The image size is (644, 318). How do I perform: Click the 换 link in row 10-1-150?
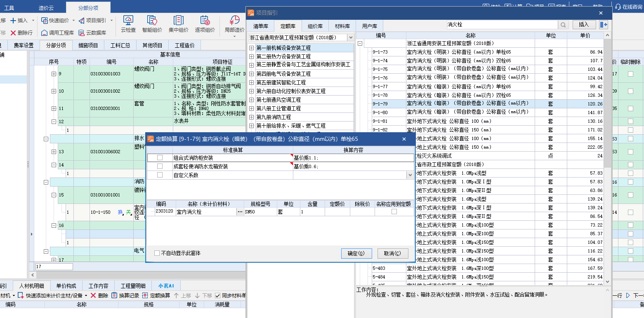pyautogui.click(x=120, y=212)
